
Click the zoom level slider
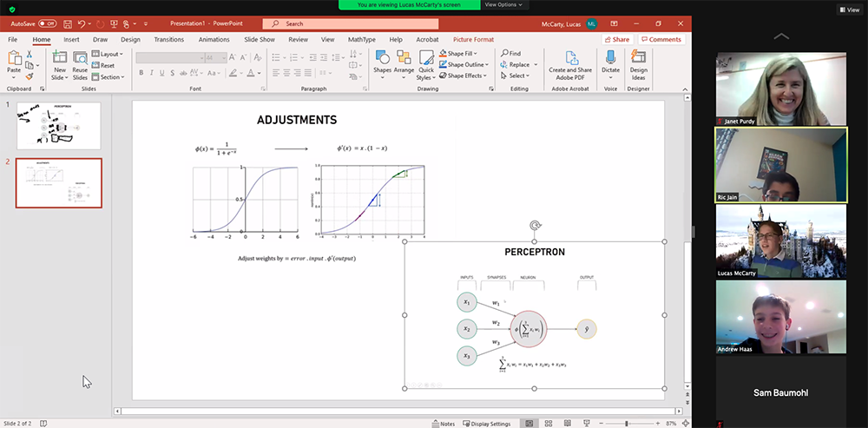point(627,424)
